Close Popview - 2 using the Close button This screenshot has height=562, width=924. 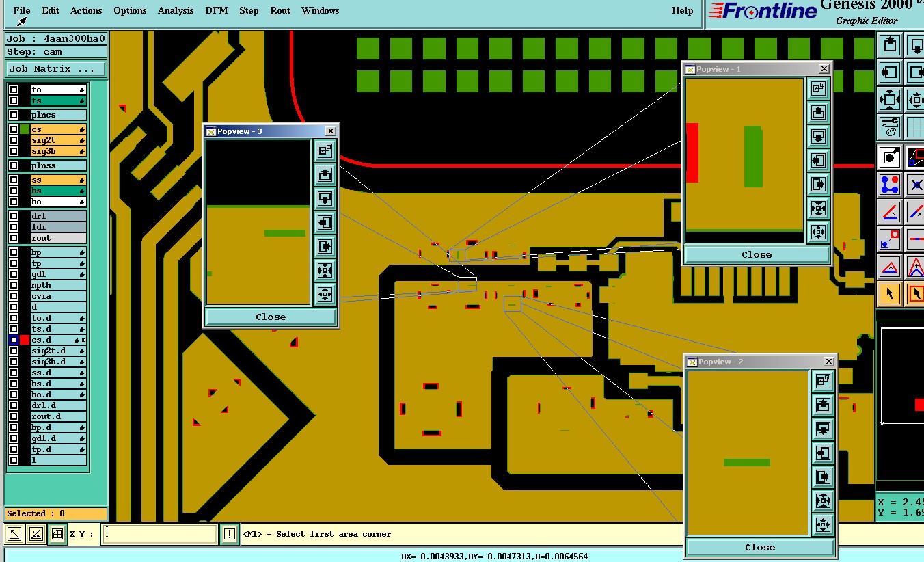coord(760,547)
